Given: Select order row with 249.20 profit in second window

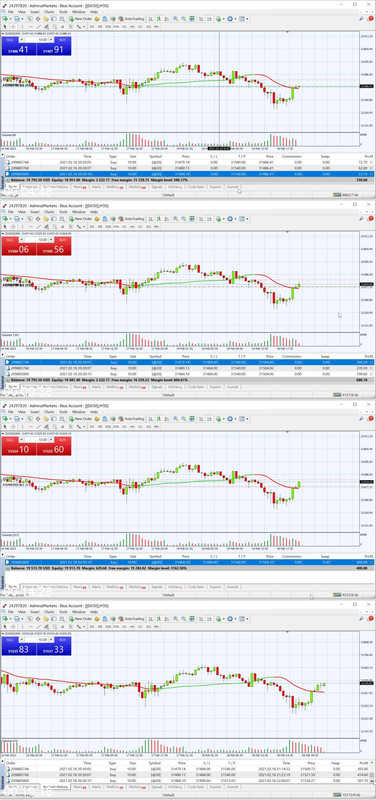Looking at the screenshot, I should [189, 362].
